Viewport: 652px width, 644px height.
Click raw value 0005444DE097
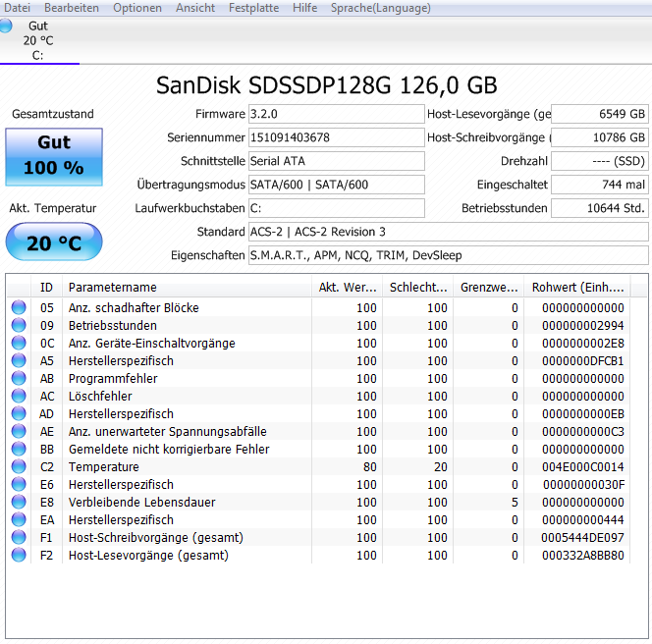point(583,538)
